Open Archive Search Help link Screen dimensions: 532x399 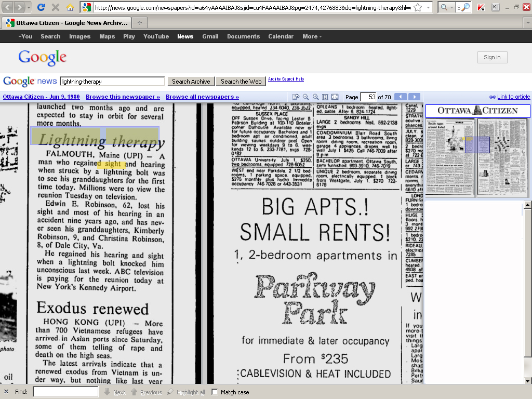(286, 79)
